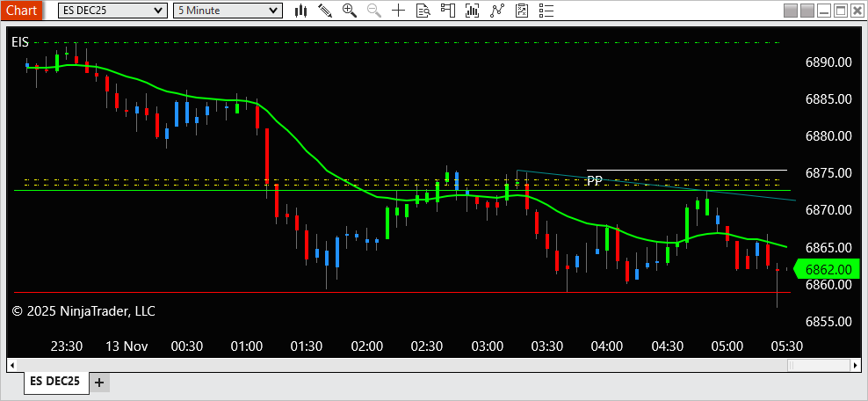This screenshot has height=401, width=868.
Task: Click the 03:00 time axis label
Action: [x=488, y=346]
